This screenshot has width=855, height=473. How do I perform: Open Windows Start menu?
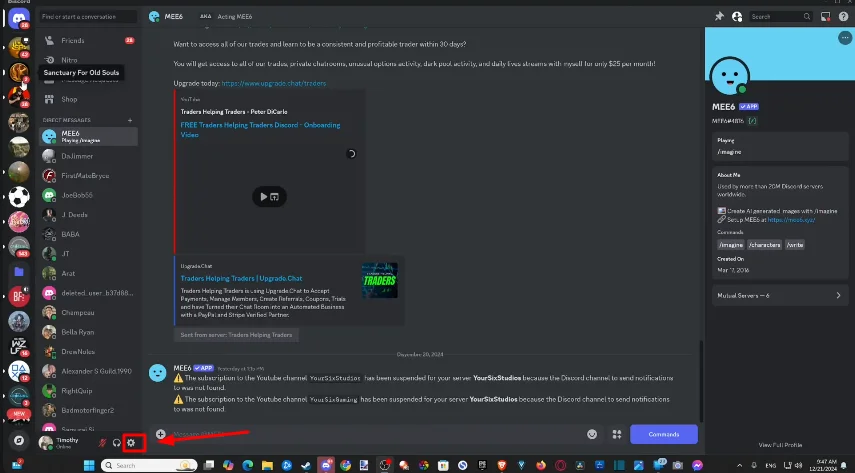pyautogui.click(x=89, y=465)
